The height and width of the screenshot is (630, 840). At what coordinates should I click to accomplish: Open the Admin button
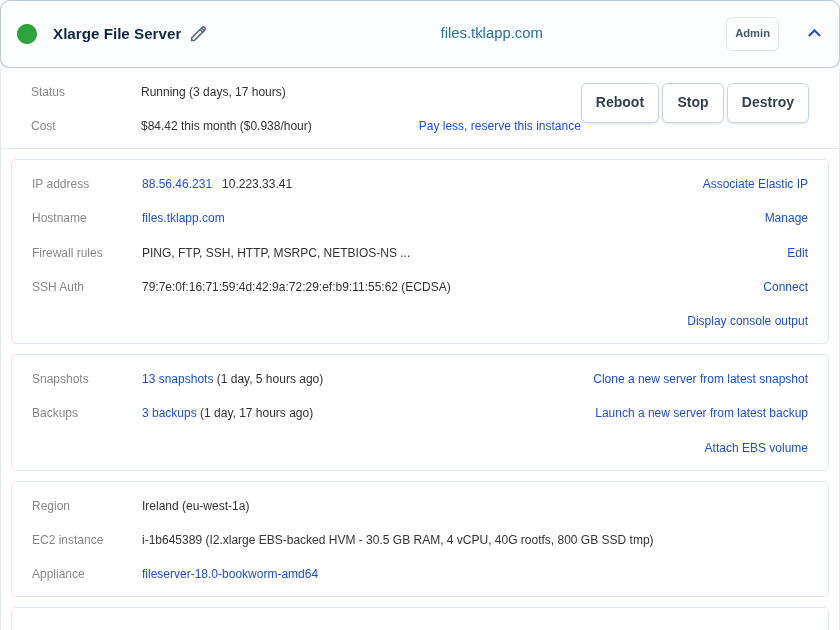pyautogui.click(x=752, y=34)
